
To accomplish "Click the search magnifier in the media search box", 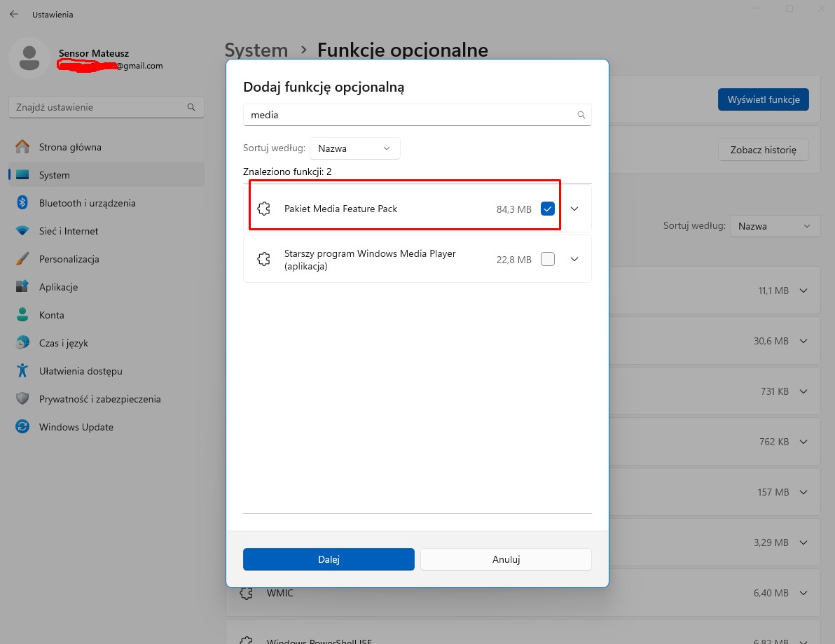I will pyautogui.click(x=581, y=115).
